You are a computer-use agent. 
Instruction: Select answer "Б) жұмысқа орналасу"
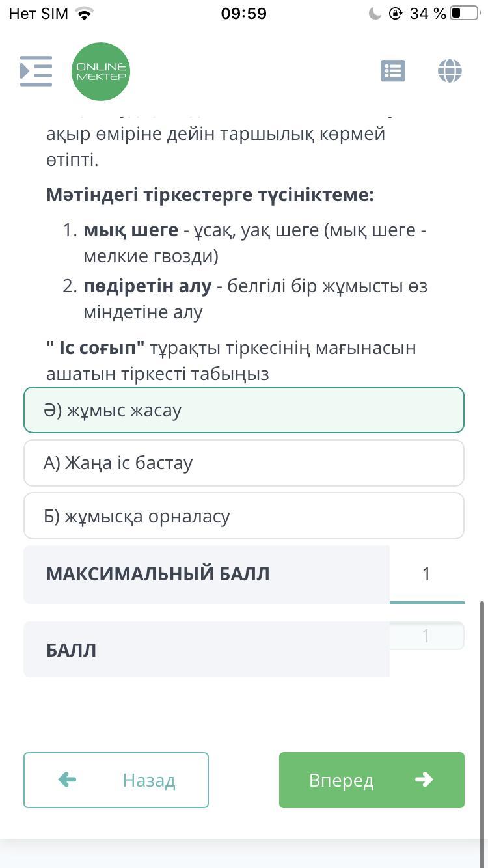pos(244,516)
